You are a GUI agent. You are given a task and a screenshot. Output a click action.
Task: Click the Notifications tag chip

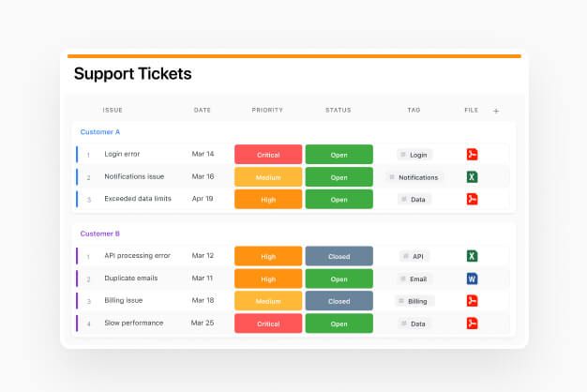[417, 177]
